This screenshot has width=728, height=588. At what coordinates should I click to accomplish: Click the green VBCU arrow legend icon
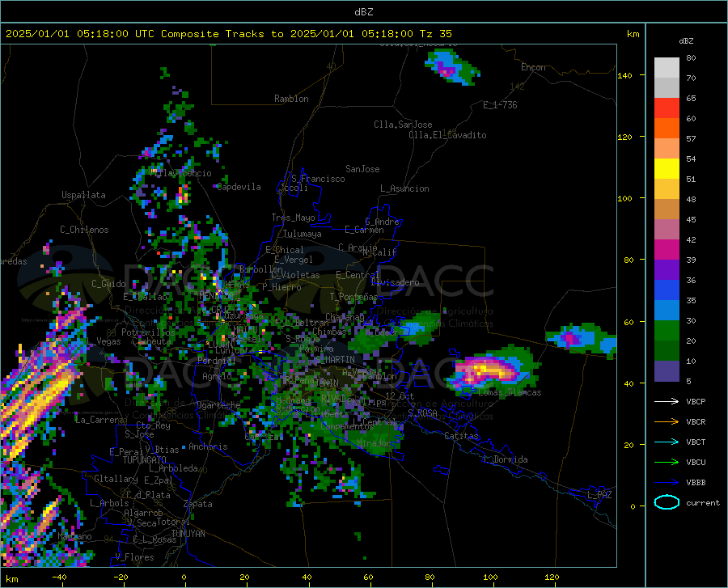pyautogui.click(x=667, y=462)
